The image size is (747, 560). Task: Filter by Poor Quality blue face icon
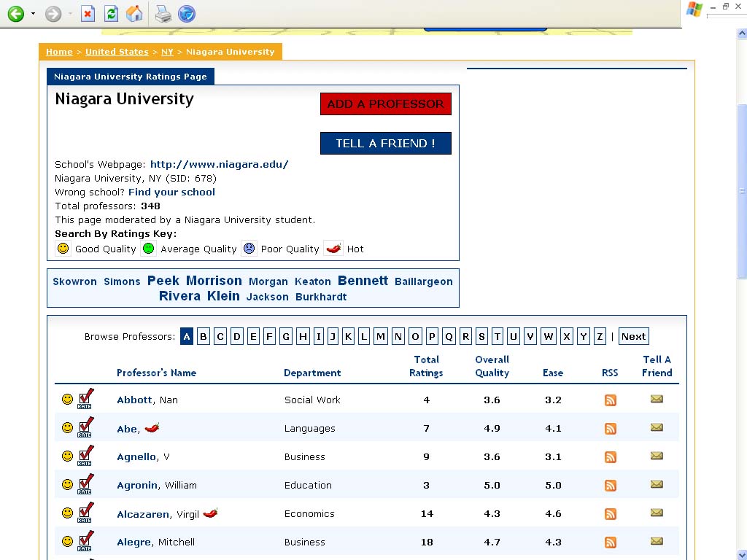pyautogui.click(x=249, y=248)
